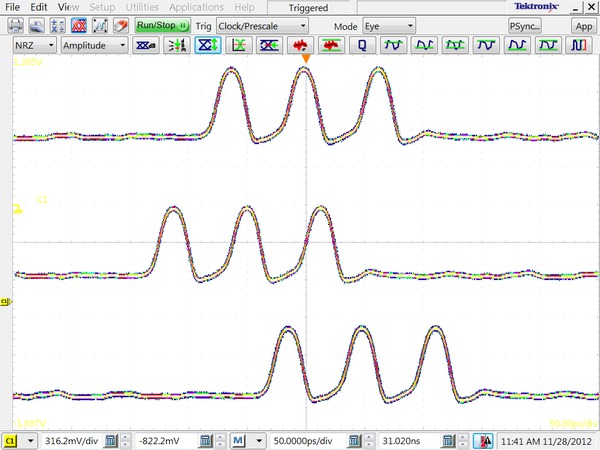
Task: Click the PSync... button
Action: tap(528, 25)
